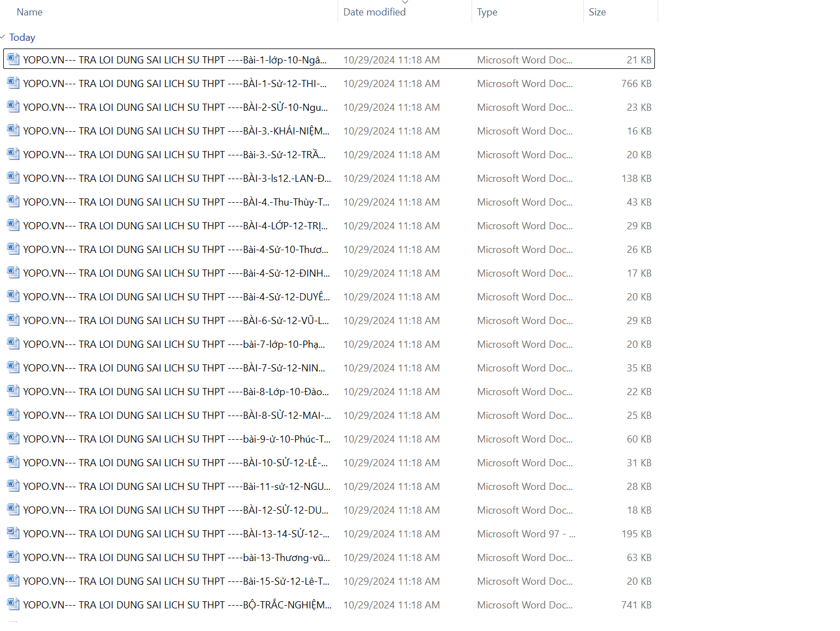Select file name Bài-4-Sử-12-DUYÊ
This screenshot has height=631, width=840.
(177, 296)
